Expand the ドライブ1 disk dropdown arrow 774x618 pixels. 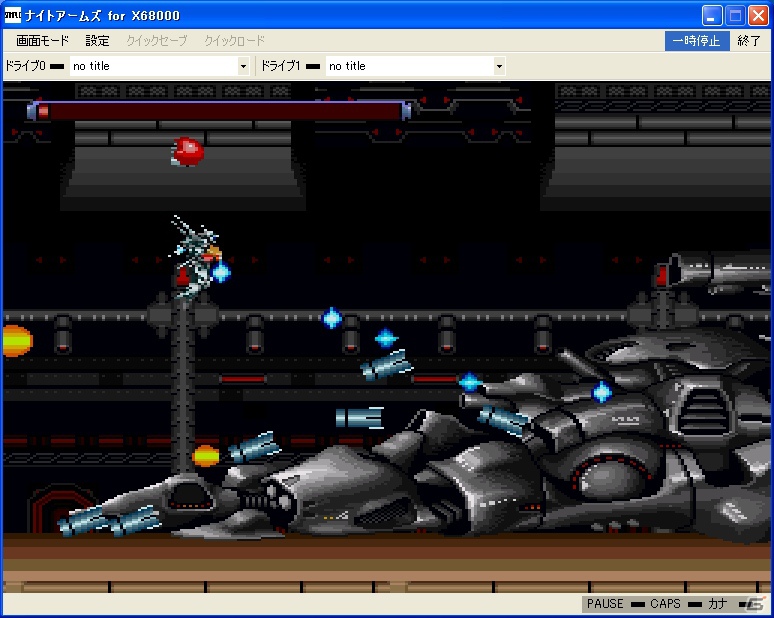499,66
